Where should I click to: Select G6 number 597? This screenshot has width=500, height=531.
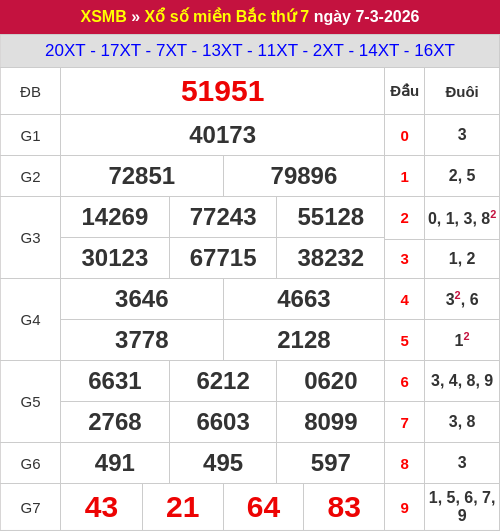(x=331, y=463)
